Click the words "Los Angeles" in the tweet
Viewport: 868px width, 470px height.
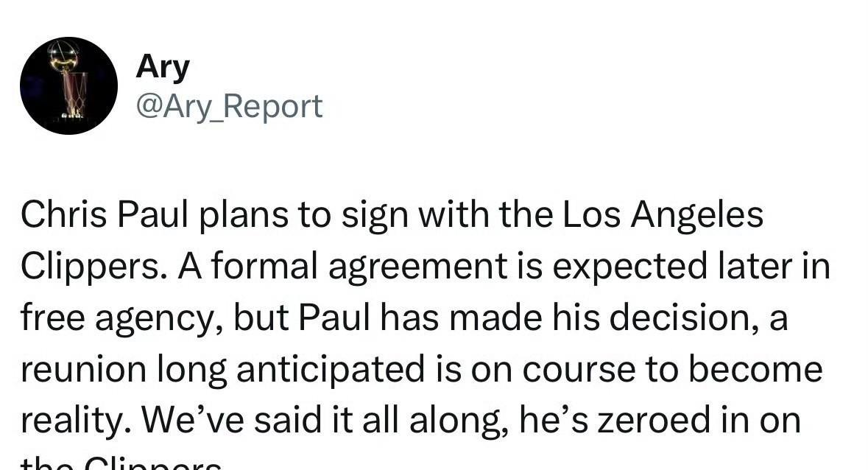coord(663,215)
